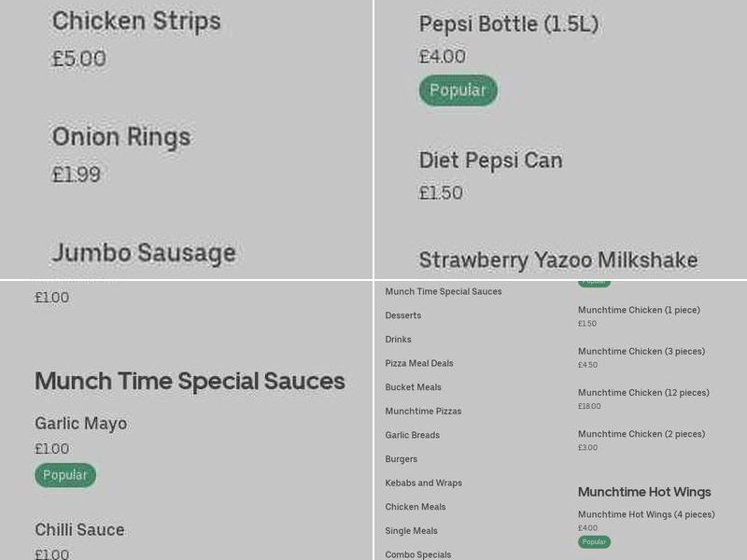Image resolution: width=747 pixels, height=560 pixels.
Task: Choose the Chilli Sauce option
Action: 79,529
